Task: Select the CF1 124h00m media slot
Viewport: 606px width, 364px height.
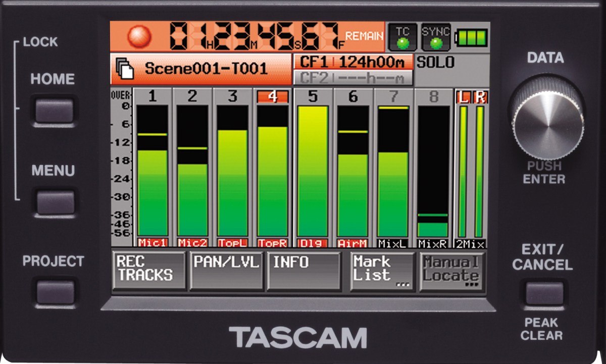Action: (352, 62)
